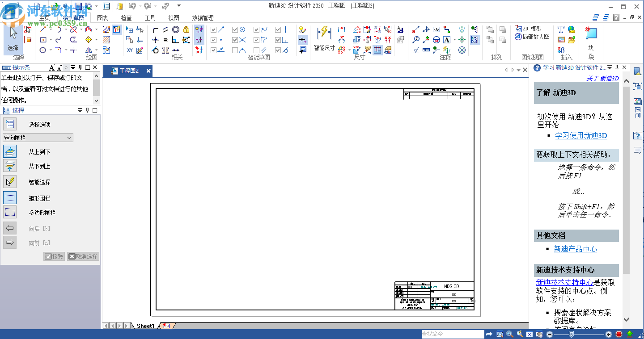Toggle the center point checkbox in 智能草图
Viewport: 644px width, 339px height.
coord(235,29)
